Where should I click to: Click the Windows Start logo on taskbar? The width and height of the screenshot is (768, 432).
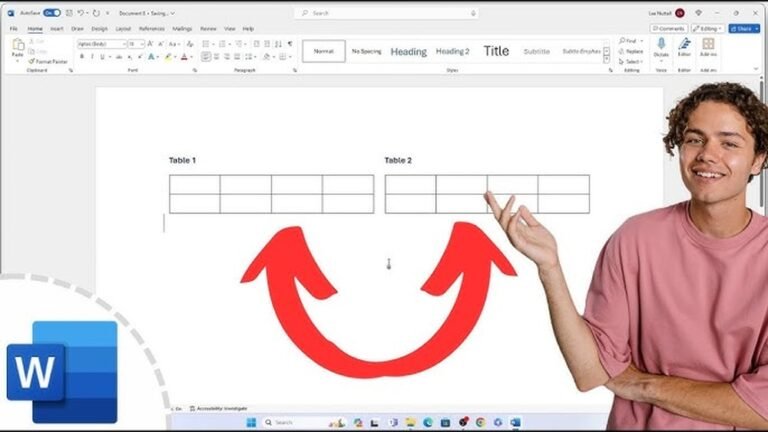251,422
